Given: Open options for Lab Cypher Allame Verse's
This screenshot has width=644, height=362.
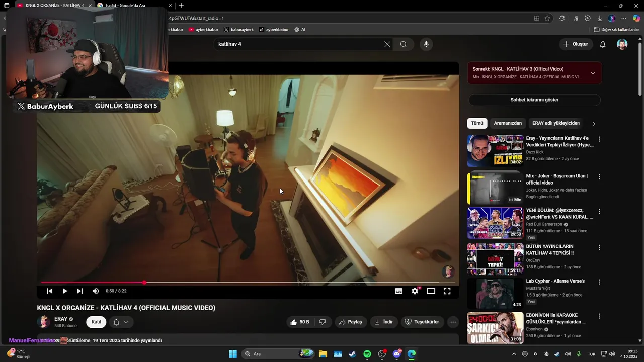Looking at the screenshot, I should pos(599,282).
